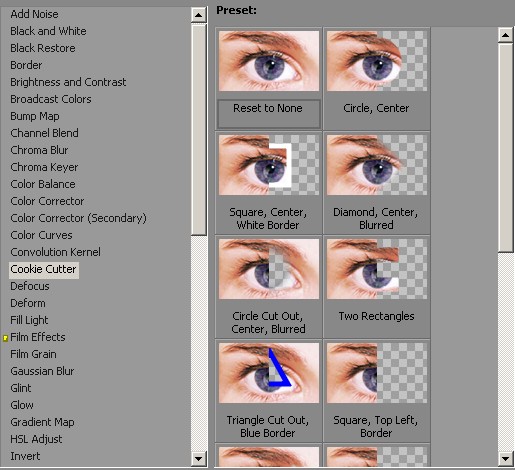Select Color Balance effect
This screenshot has width=515, height=470.
(x=43, y=184)
